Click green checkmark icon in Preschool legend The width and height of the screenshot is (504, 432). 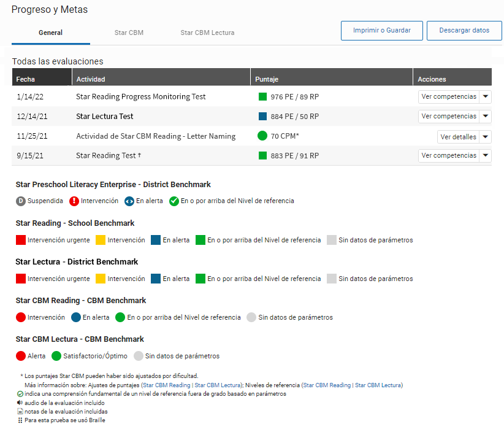(174, 201)
